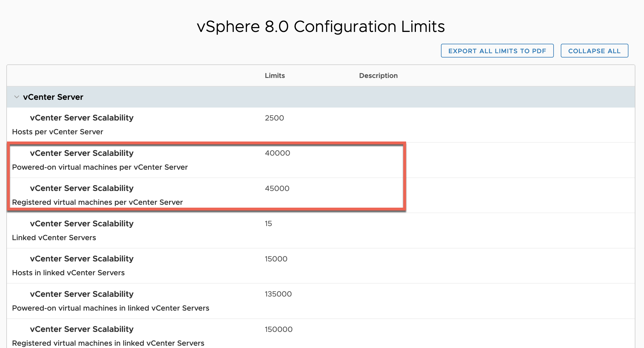Click the COLLAPSE ALL button
Screen dimensions: 644x348
[x=594, y=51]
